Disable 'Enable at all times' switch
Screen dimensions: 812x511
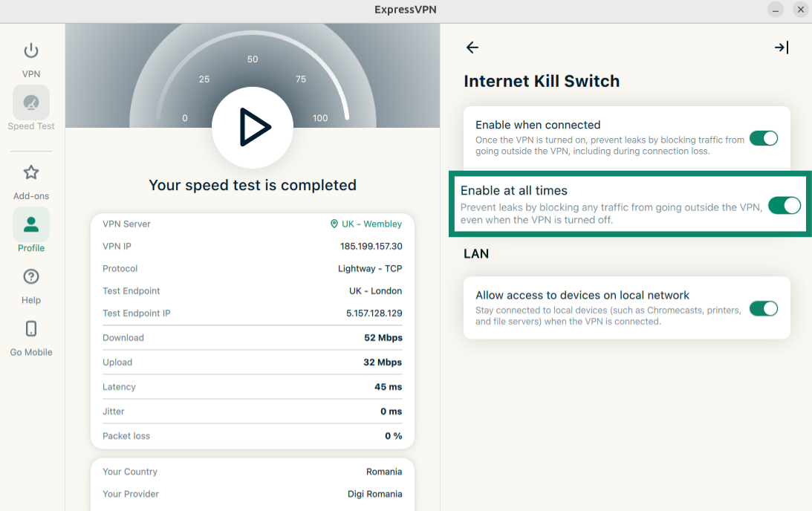click(784, 206)
